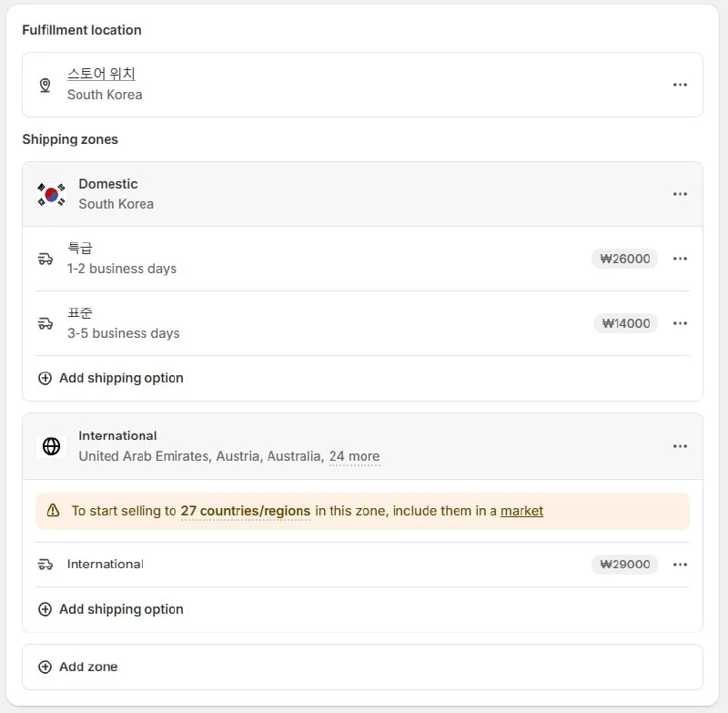Click the South Korea flag icon in Domestic zone
This screenshot has width=728, height=713.
(x=51, y=194)
